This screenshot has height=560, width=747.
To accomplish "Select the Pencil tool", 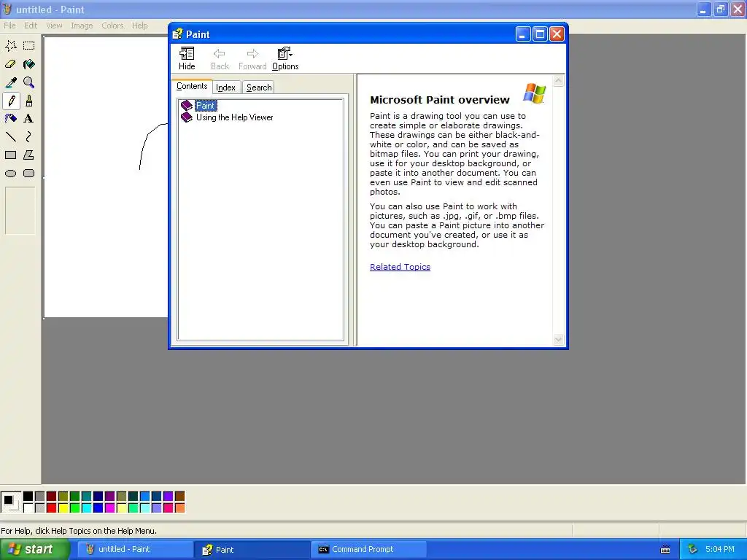I will click(x=11, y=101).
